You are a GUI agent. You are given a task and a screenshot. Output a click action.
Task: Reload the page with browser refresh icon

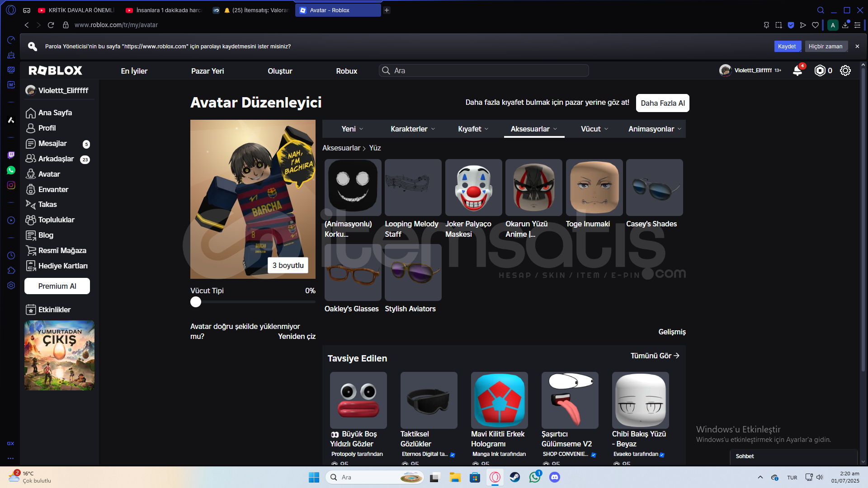coord(51,25)
